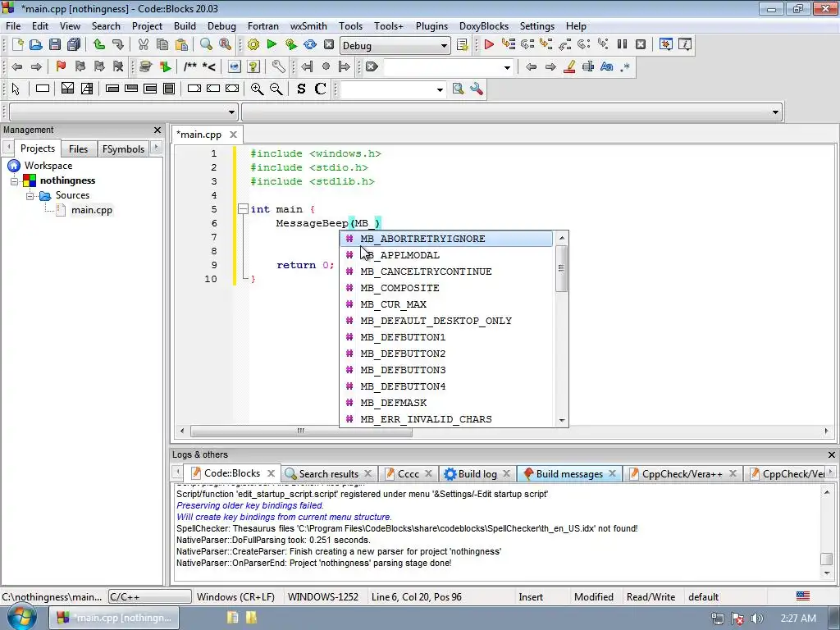Image resolution: width=840 pixels, height=630 pixels.
Task: Click the New file toolbar icon
Action: 17,44
